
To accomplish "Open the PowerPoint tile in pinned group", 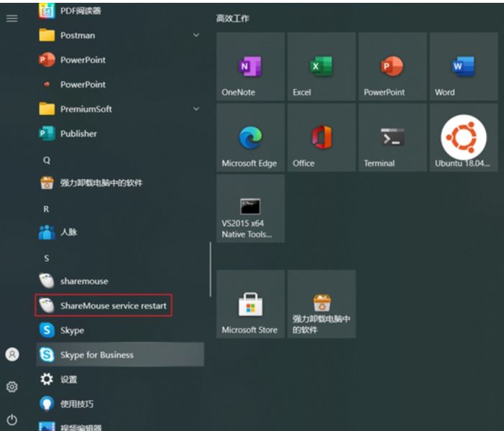I will (393, 67).
